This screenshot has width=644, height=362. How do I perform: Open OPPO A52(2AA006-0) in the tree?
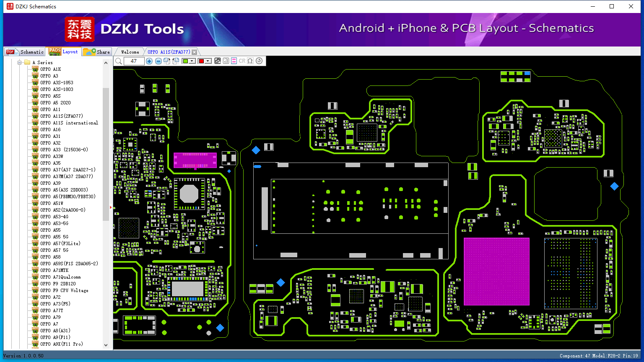63,210
